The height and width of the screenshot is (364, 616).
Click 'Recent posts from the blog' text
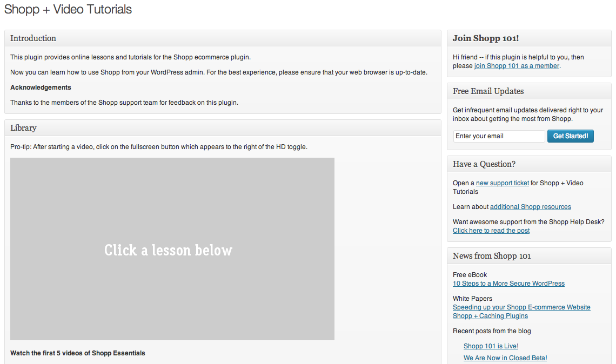click(x=492, y=331)
